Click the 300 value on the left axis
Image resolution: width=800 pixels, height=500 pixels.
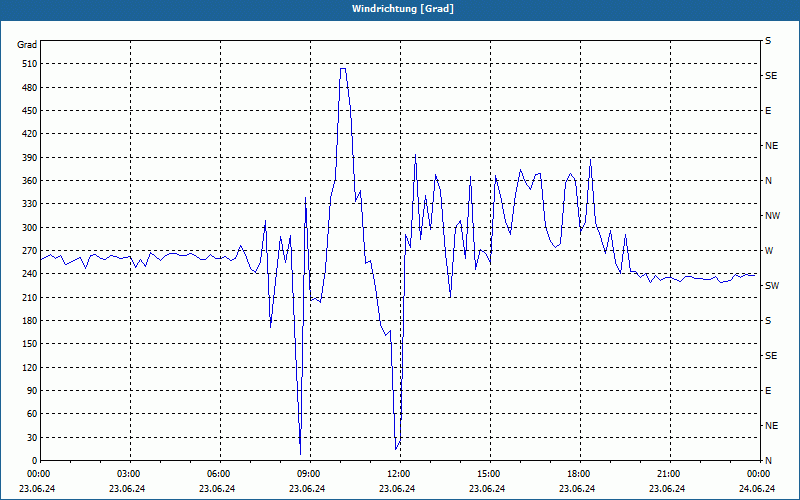tap(30, 228)
